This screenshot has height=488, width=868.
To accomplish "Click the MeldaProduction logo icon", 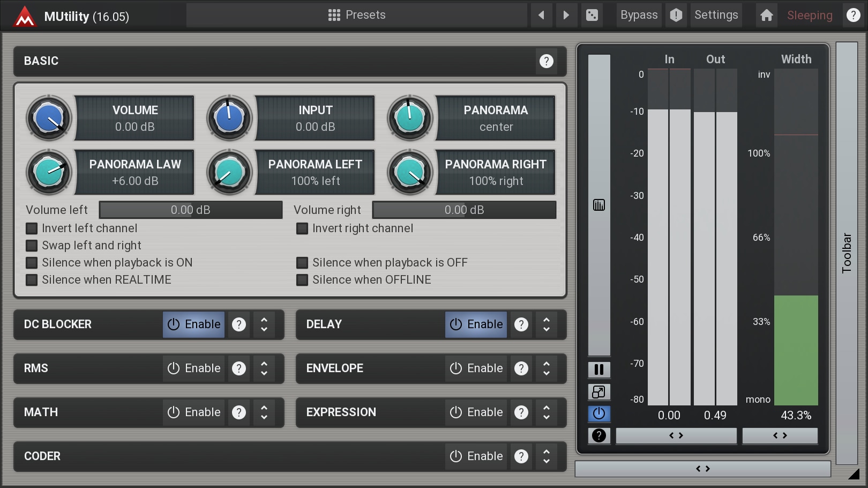I will click(25, 16).
